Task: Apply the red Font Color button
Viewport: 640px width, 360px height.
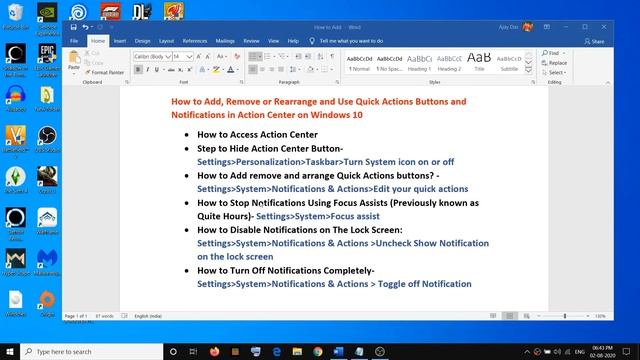Action: [231, 70]
